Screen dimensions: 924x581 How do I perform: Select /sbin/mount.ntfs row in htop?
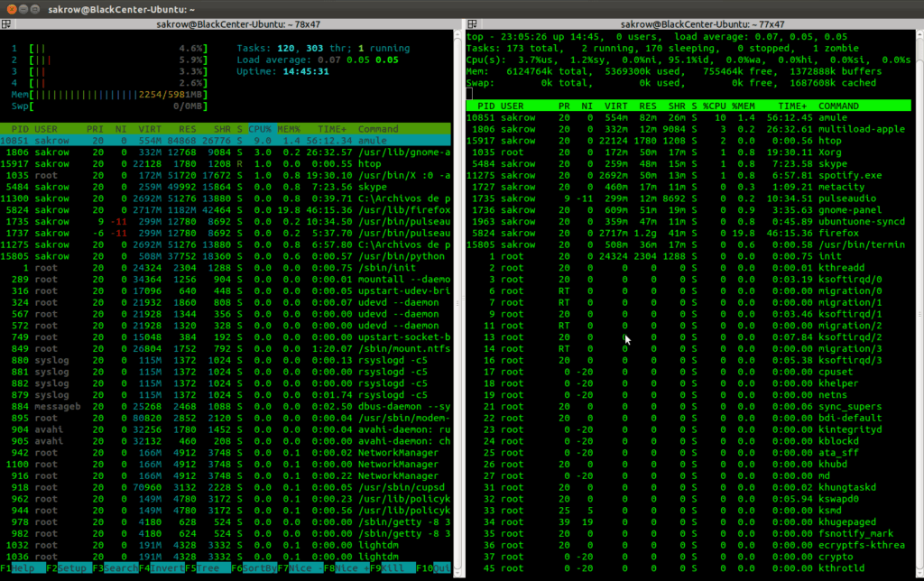pos(226,349)
